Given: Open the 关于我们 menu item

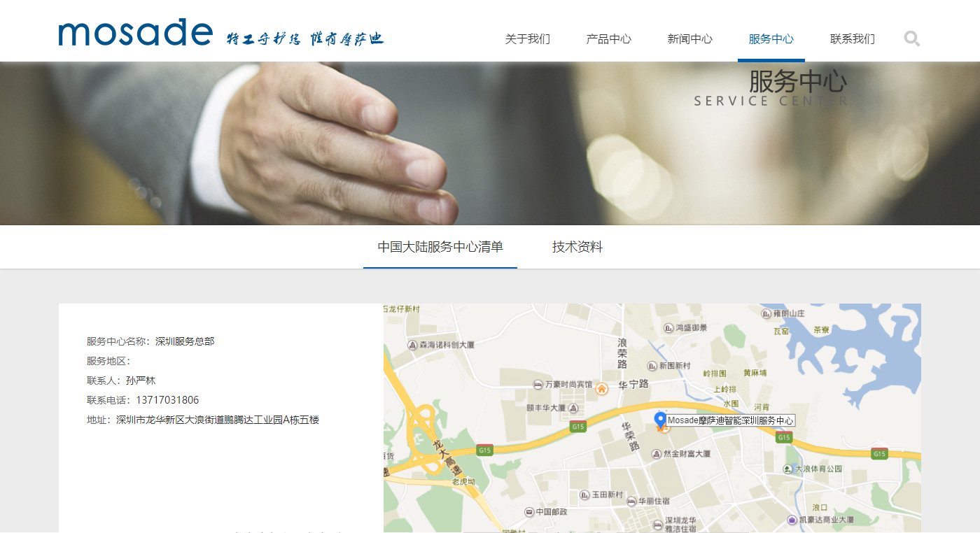Looking at the screenshot, I should 527,39.
